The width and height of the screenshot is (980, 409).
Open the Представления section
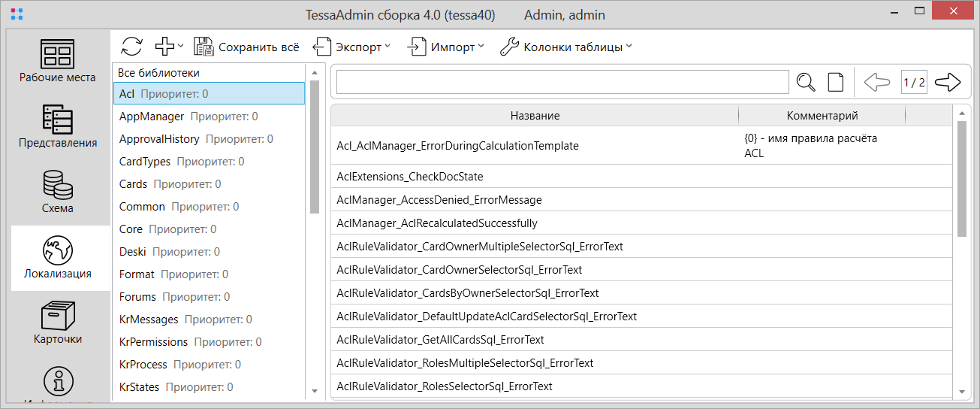[x=58, y=126]
